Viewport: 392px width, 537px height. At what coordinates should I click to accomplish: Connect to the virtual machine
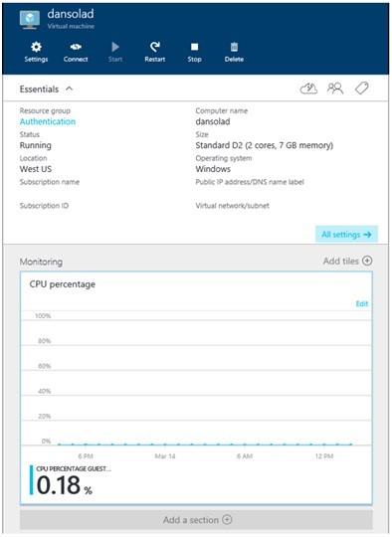click(x=76, y=52)
